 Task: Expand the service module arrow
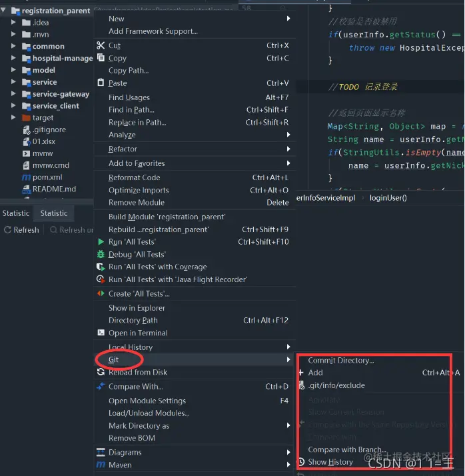click(x=13, y=81)
